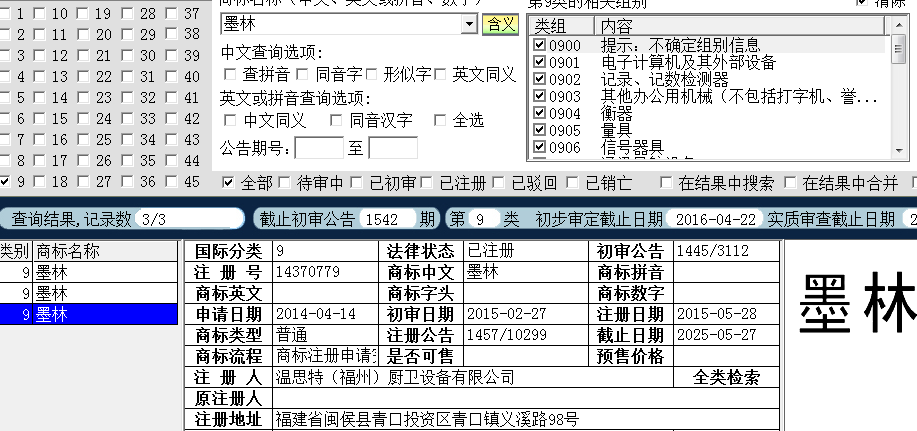Click the 墨林 trademark image
The width and height of the screenshot is (917, 431).
pos(856,304)
